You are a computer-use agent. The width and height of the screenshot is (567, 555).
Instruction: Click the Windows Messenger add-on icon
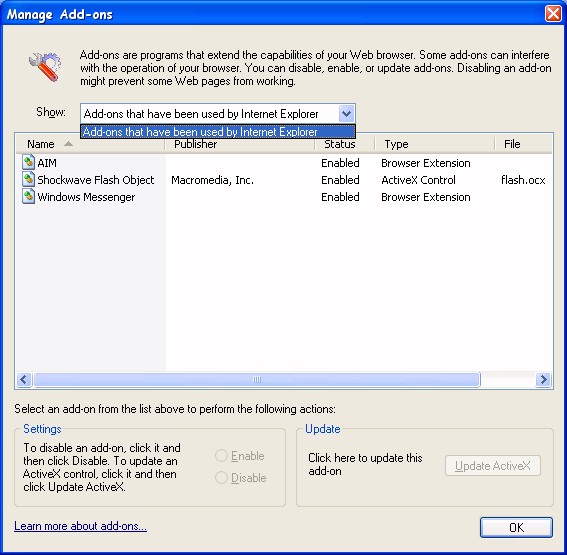(x=28, y=197)
